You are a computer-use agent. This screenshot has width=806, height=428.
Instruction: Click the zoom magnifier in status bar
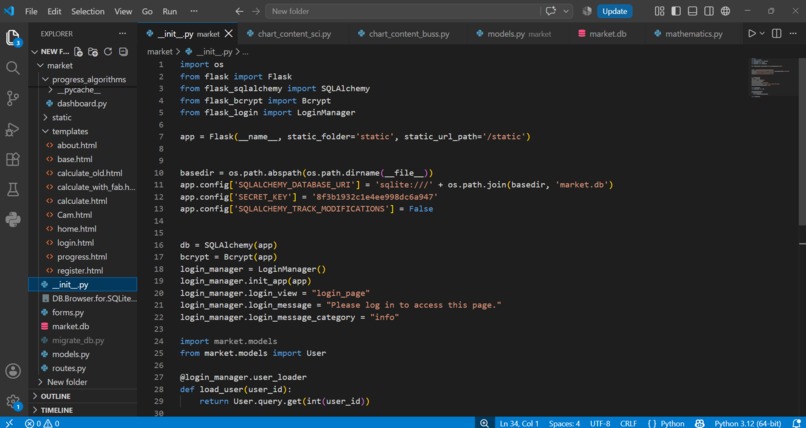(x=484, y=423)
